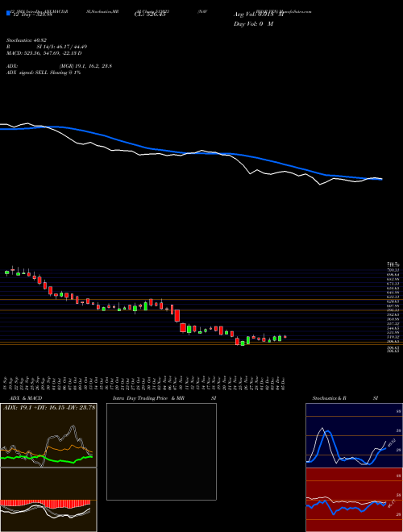This screenshot has width=403, height=532.
Task: Select the 12 Day SMA value text
Action: tap(32, 15)
